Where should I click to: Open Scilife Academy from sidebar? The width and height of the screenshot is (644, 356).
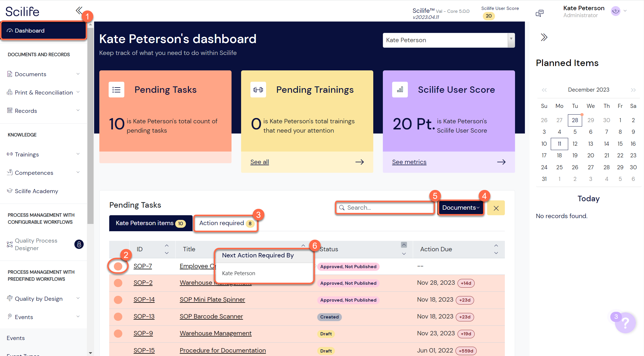[x=36, y=191]
